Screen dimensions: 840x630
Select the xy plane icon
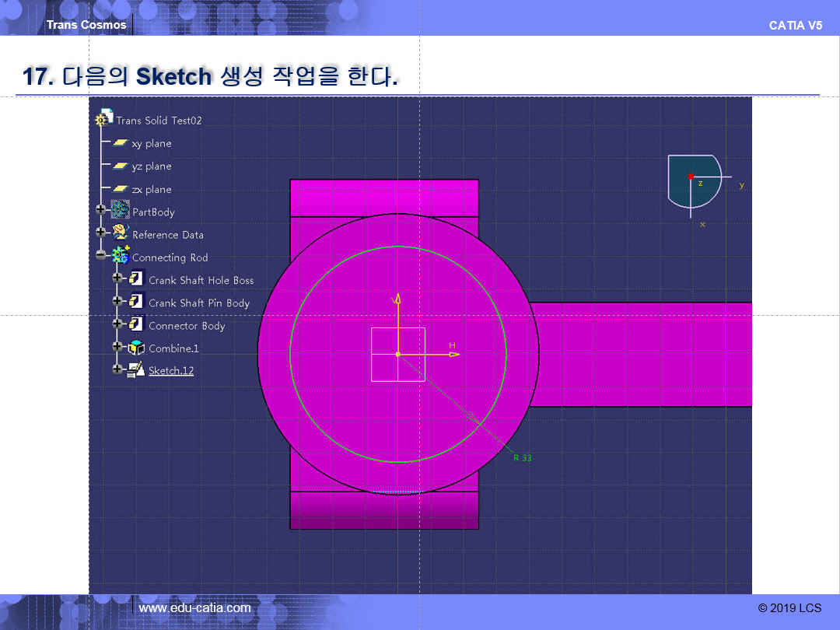120,143
